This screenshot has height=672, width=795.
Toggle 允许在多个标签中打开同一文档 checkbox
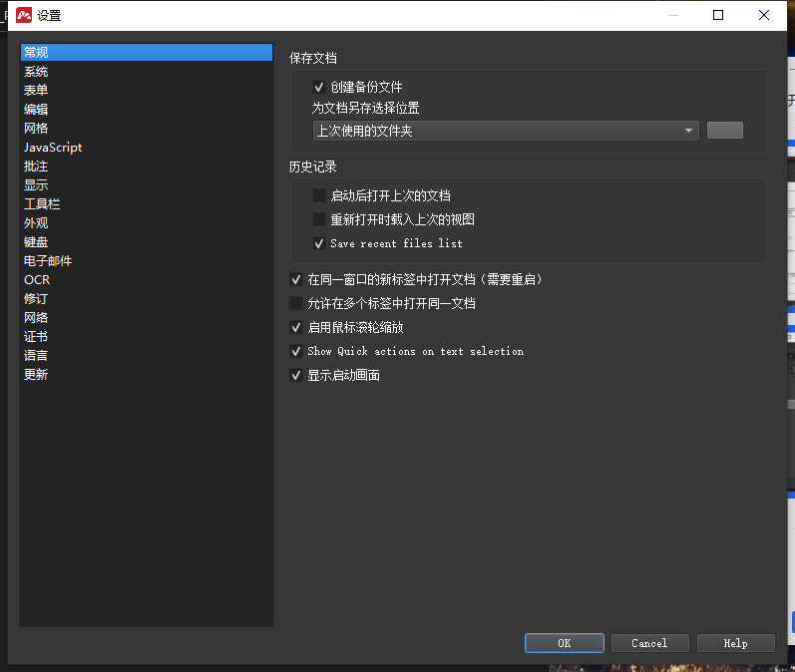(x=296, y=303)
